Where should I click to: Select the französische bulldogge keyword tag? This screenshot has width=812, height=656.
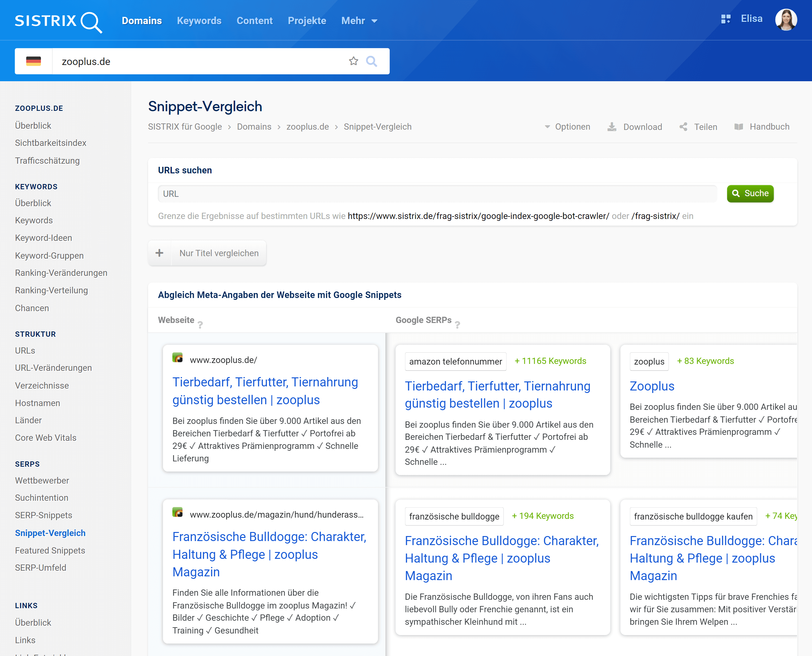coord(454,516)
